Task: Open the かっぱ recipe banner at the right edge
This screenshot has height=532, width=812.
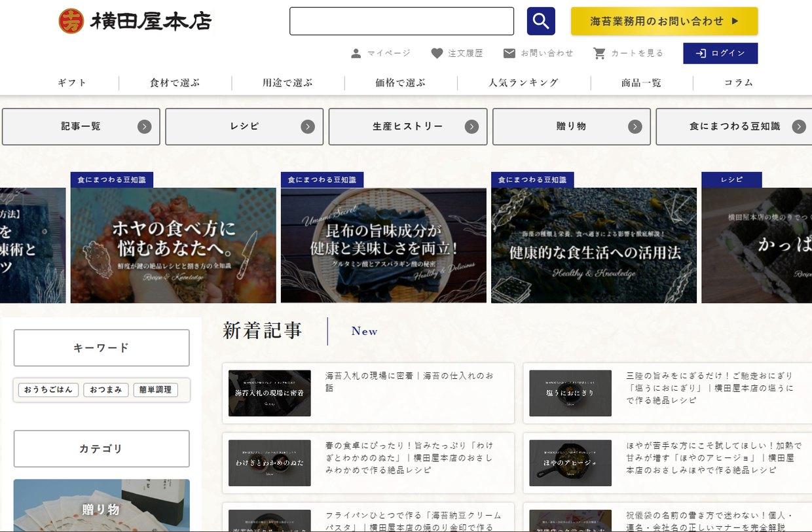Action: point(756,245)
